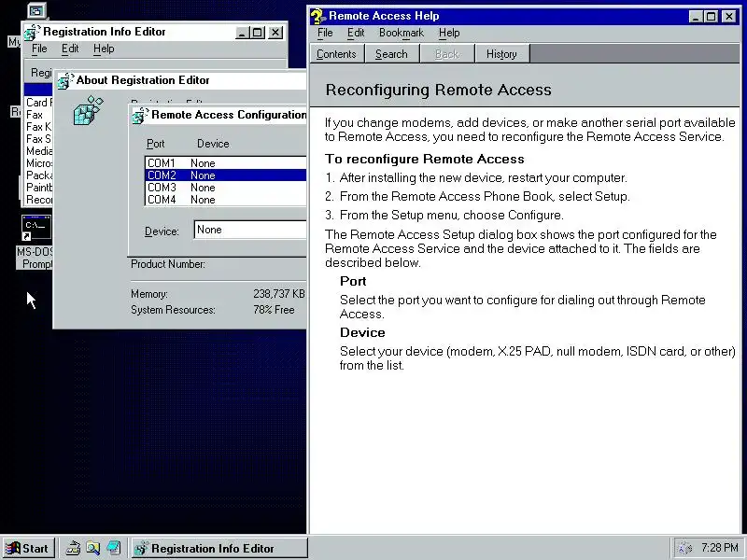Open the Bookmark menu in Remote Access Help
The height and width of the screenshot is (560, 747).
tap(402, 33)
